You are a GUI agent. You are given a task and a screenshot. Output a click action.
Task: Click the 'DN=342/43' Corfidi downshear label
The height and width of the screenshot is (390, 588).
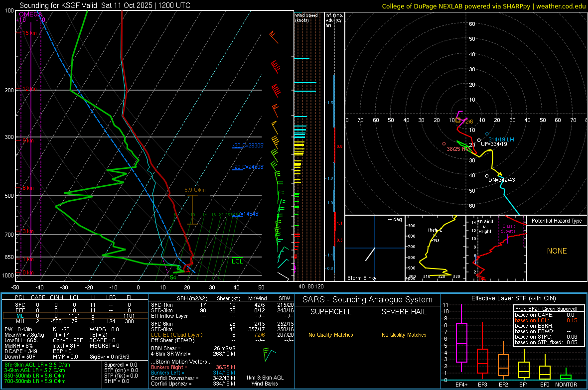click(x=502, y=180)
